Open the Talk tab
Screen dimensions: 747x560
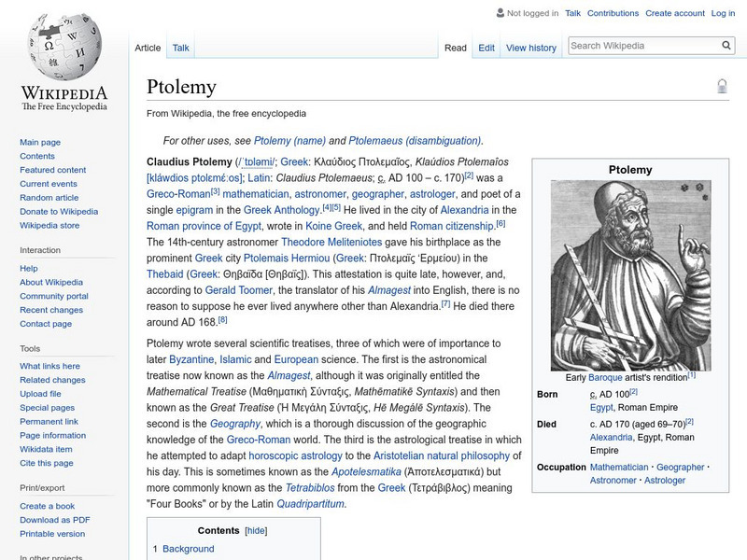click(180, 48)
